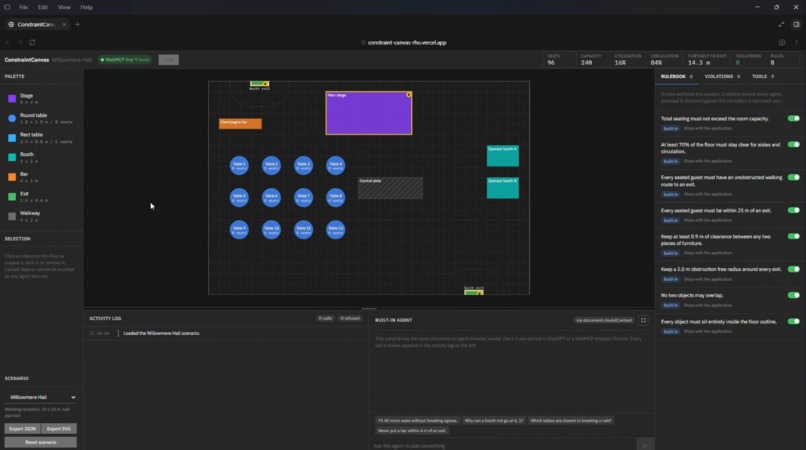The image size is (806, 450).
Task: Click the address bar URL
Action: coord(407,43)
